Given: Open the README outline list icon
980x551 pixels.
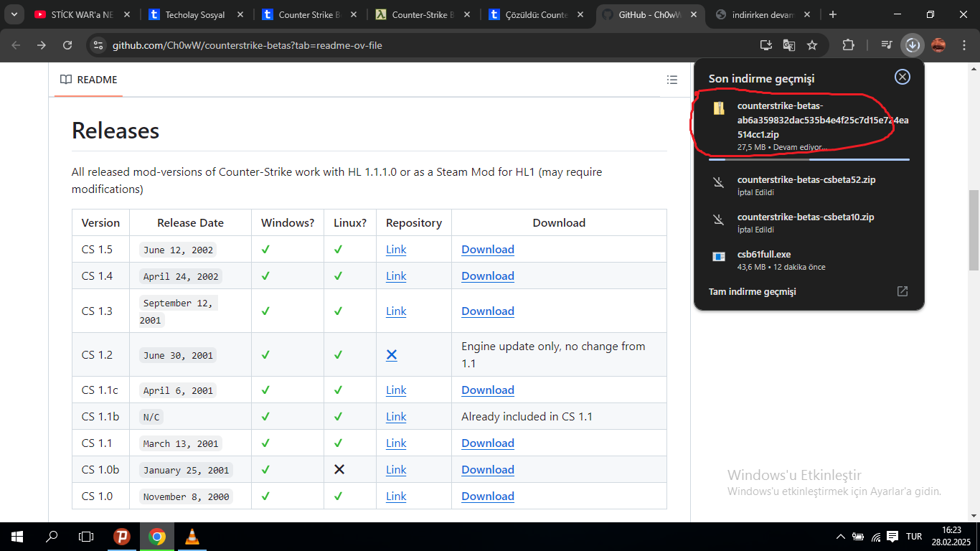Looking at the screenshot, I should coord(672,80).
